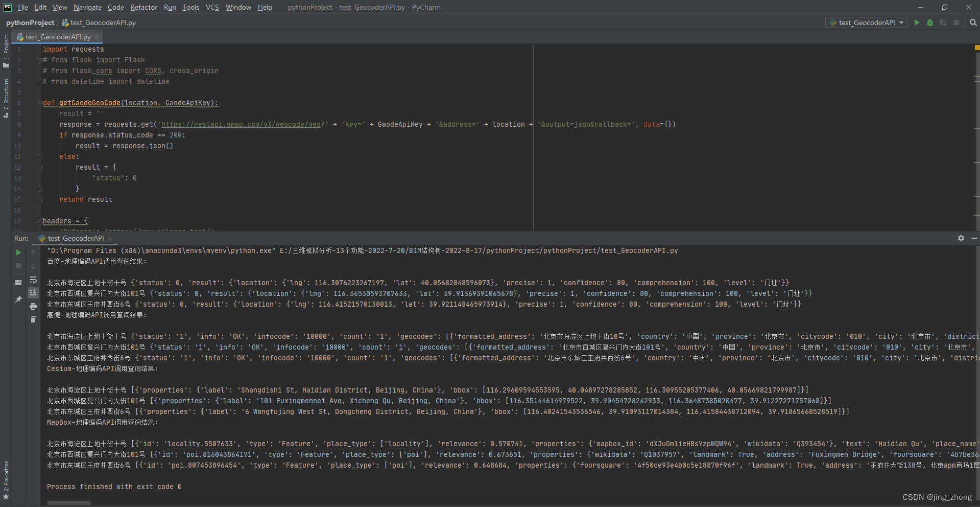This screenshot has height=507, width=980.
Task: Click the test_GeocoderAPI.py breadcrumb
Action: [x=99, y=22]
